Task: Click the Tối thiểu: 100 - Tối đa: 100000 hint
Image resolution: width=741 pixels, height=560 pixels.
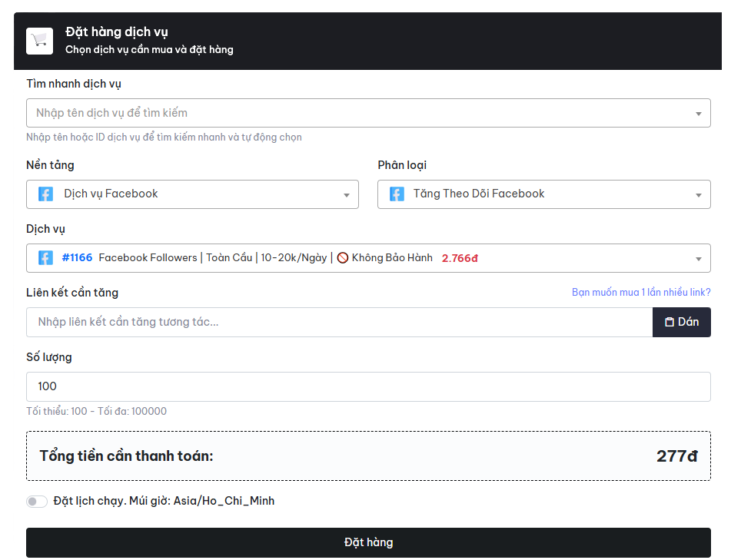Action: tap(96, 411)
